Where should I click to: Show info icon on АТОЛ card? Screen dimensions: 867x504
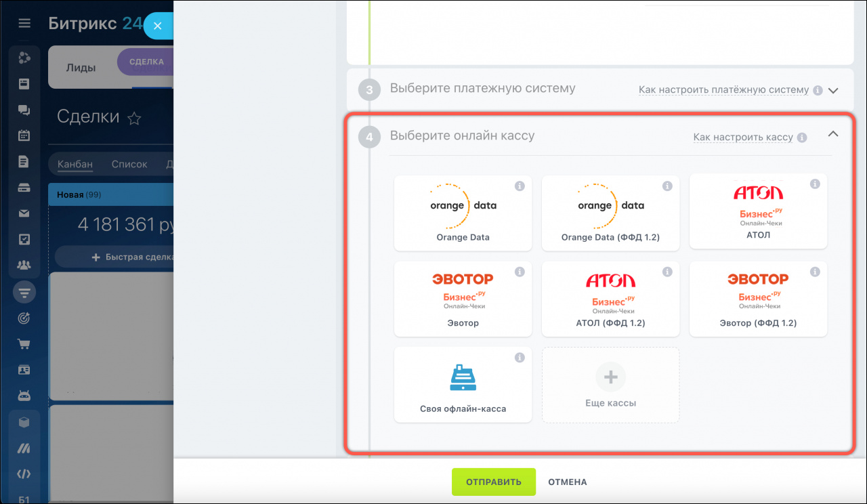815,184
